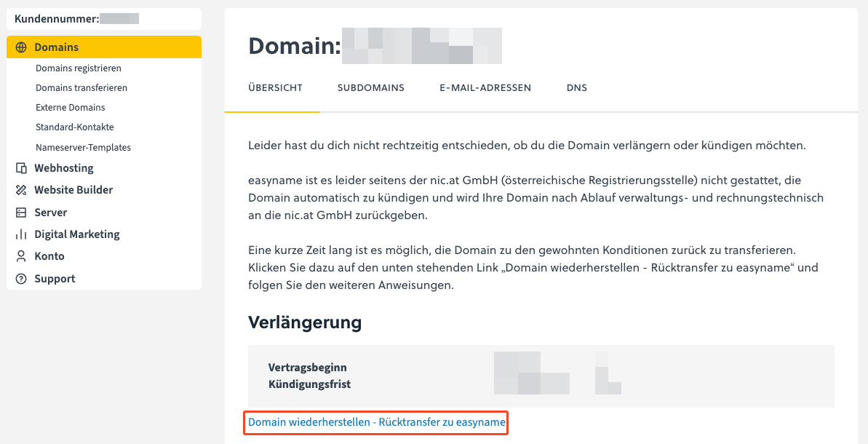The image size is (868, 444).
Task: Select the DNS tab
Action: pyautogui.click(x=577, y=88)
